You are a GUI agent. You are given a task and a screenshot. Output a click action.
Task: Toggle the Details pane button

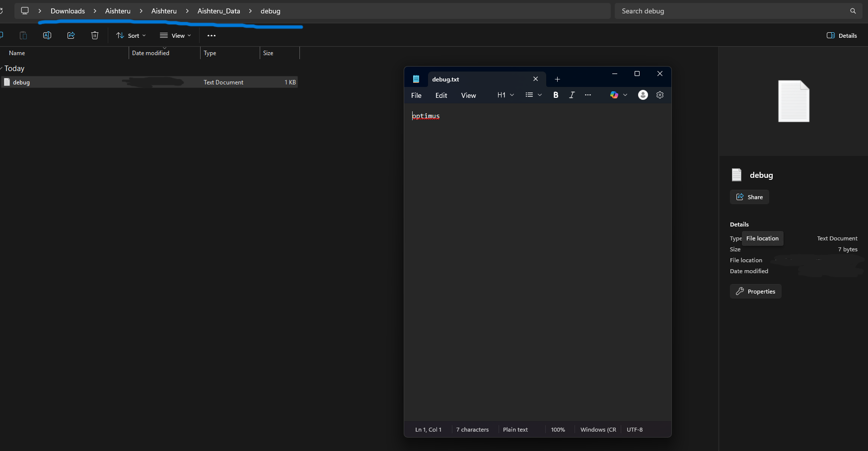[842, 36]
